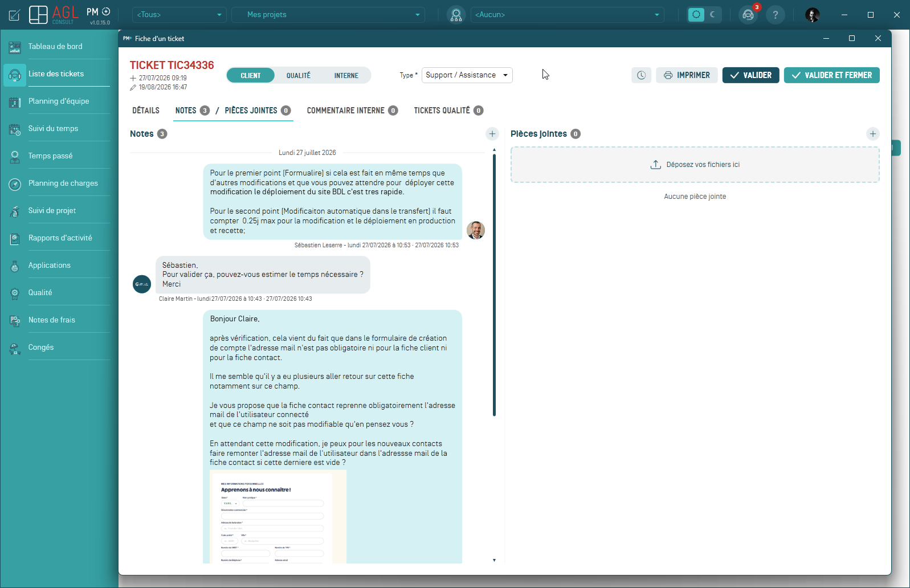
Task: Open Liste des tickets headset icon
Action: point(15,75)
